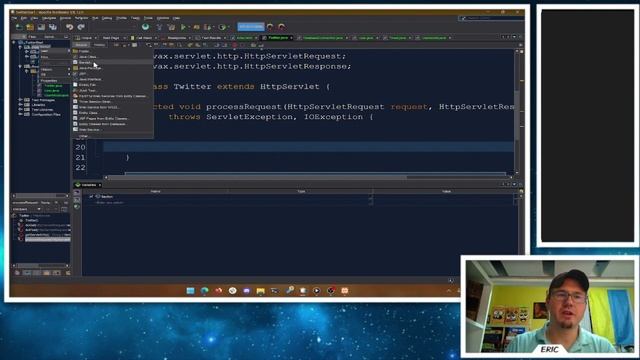Viewport: 640px width, 360px height.
Task: Switch to the Breakpoints tab
Action: 177,38
